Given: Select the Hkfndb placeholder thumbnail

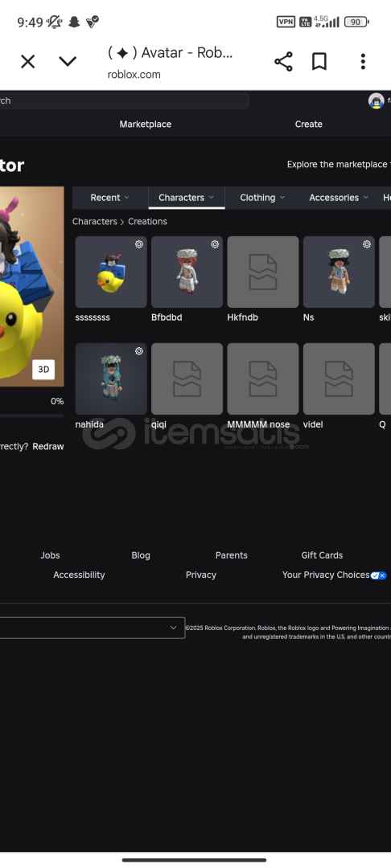Looking at the screenshot, I should [x=262, y=272].
